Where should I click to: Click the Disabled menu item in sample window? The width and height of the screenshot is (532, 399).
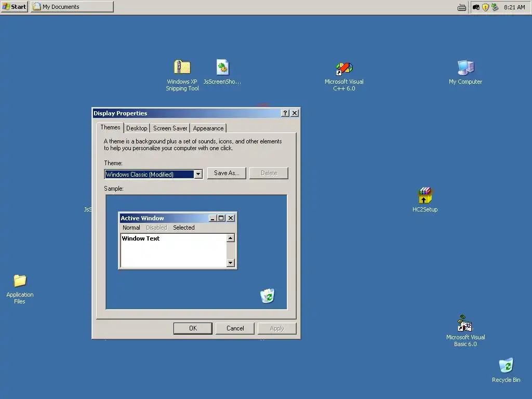(156, 228)
